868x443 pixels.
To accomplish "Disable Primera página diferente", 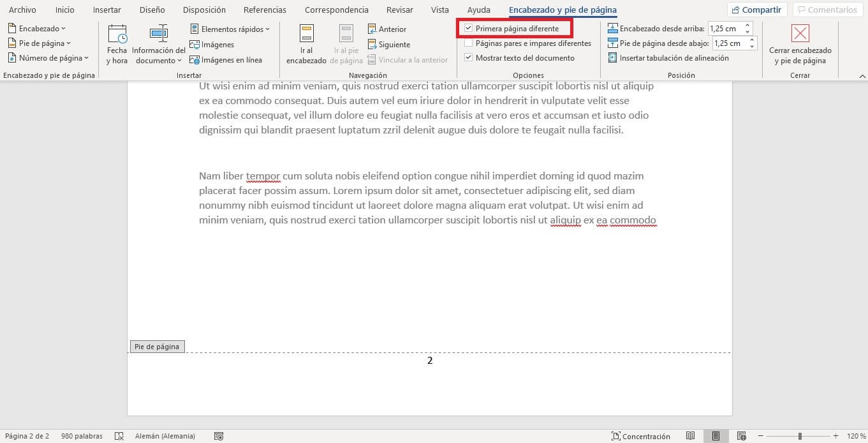I will point(469,28).
